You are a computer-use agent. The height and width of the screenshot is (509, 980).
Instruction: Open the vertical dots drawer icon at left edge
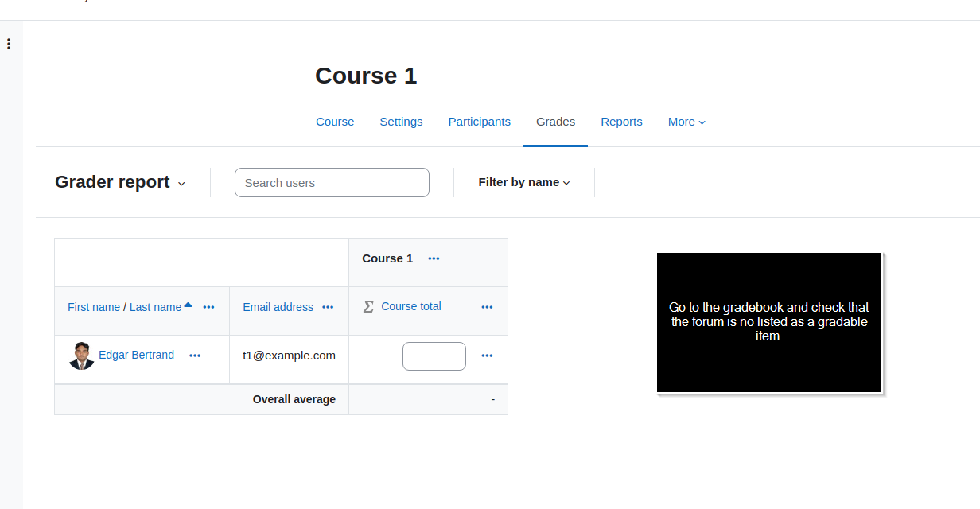[x=9, y=45]
